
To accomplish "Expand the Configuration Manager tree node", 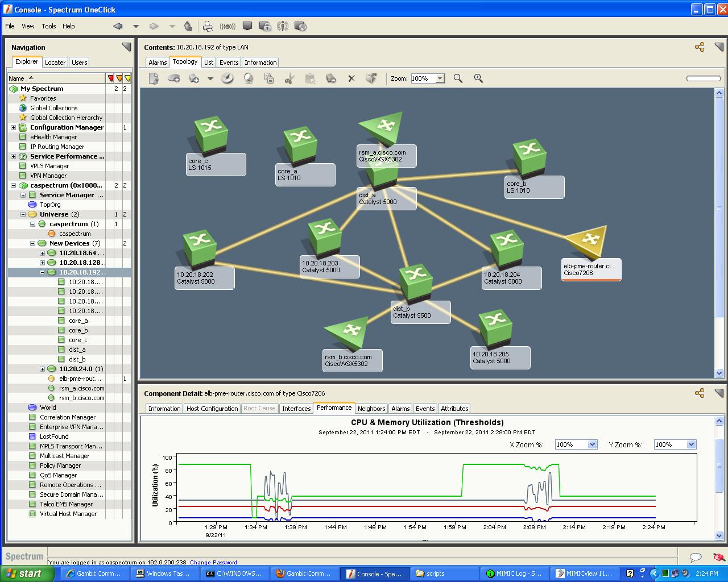I will [x=13, y=127].
